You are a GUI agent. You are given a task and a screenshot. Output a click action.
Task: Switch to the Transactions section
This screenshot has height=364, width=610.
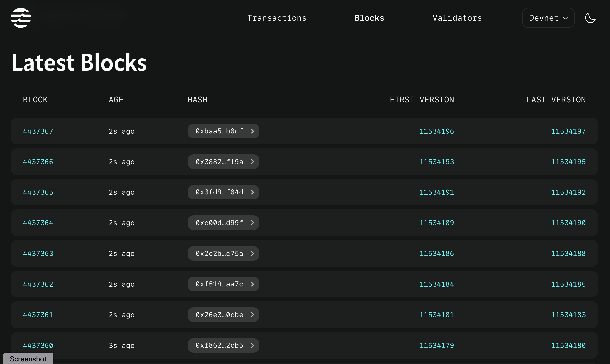coord(277,18)
